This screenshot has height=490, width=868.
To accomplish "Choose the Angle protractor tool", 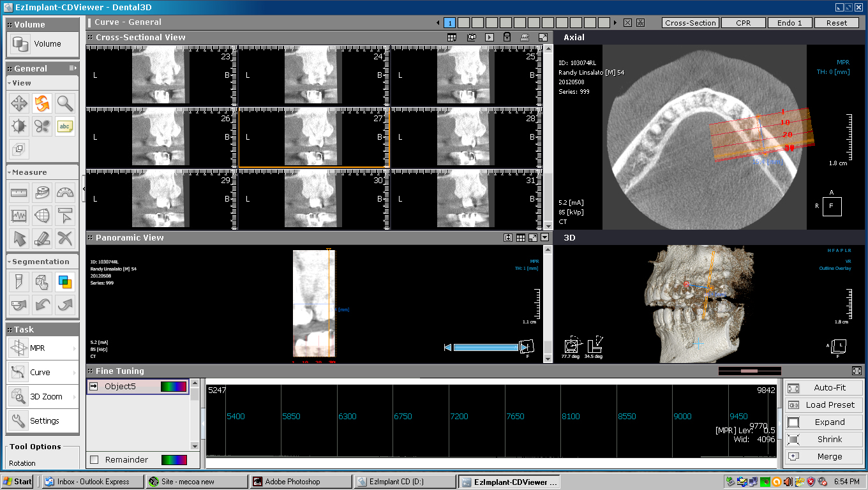I will coord(65,193).
